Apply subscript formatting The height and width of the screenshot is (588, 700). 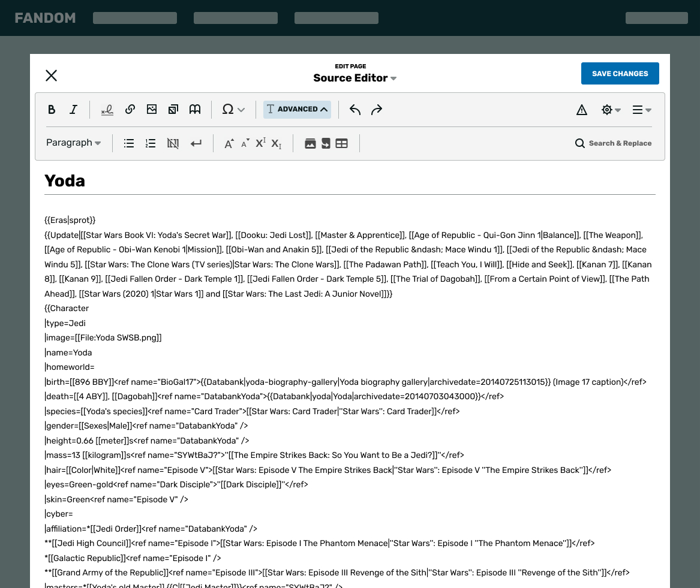coord(277,144)
